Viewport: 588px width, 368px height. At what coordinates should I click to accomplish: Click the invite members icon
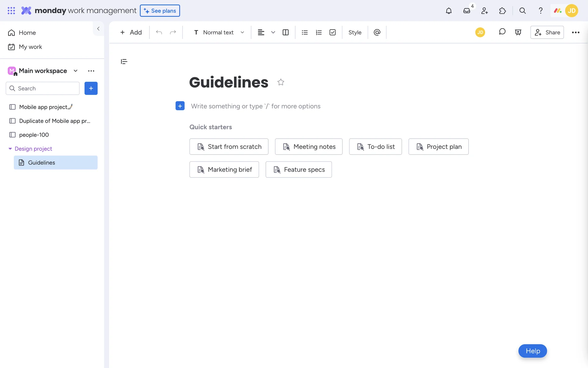coord(484,11)
